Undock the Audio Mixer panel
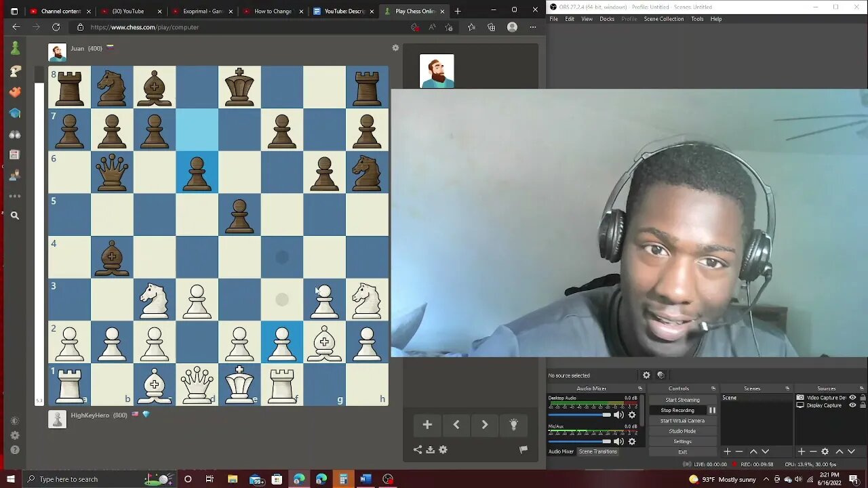Screen dimensions: 868x488 tap(639, 388)
